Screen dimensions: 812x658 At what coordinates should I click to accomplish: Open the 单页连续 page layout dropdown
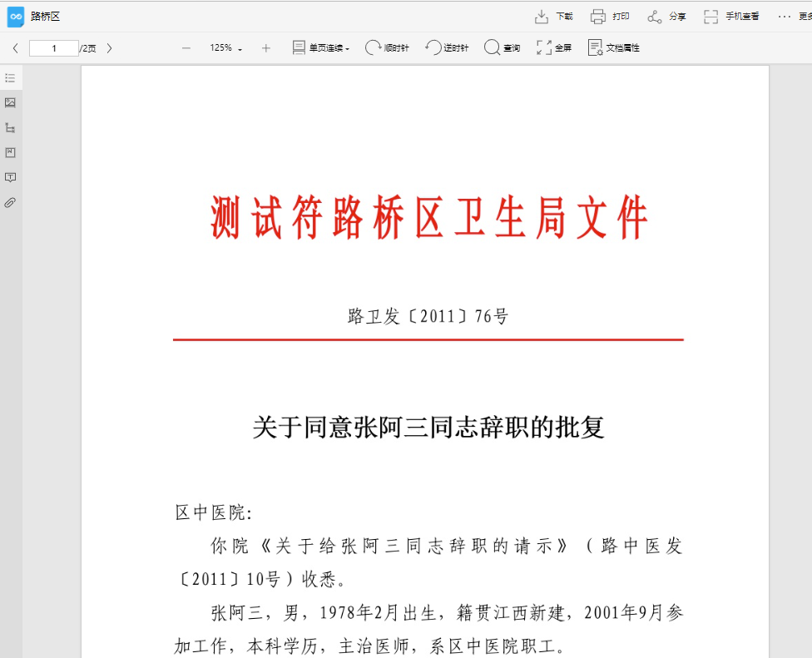coord(321,48)
